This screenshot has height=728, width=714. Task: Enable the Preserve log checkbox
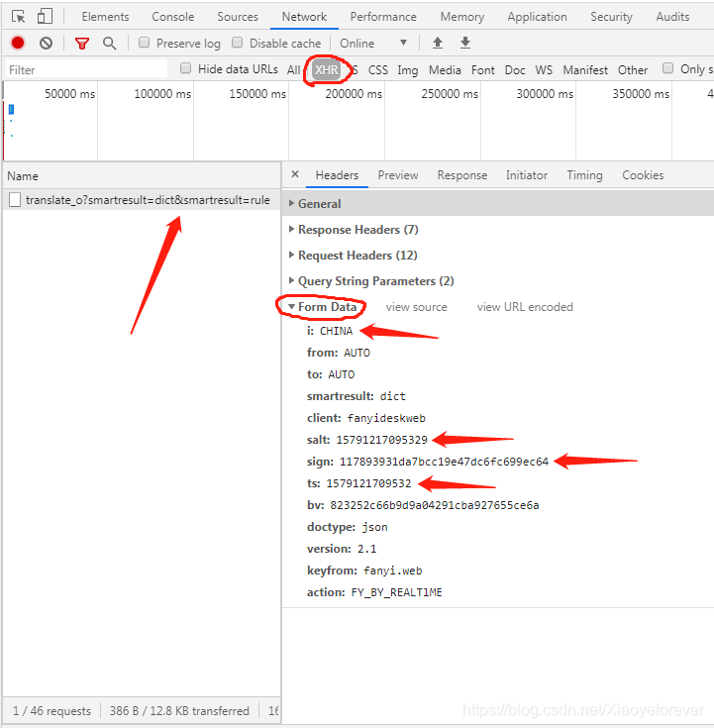[x=145, y=43]
